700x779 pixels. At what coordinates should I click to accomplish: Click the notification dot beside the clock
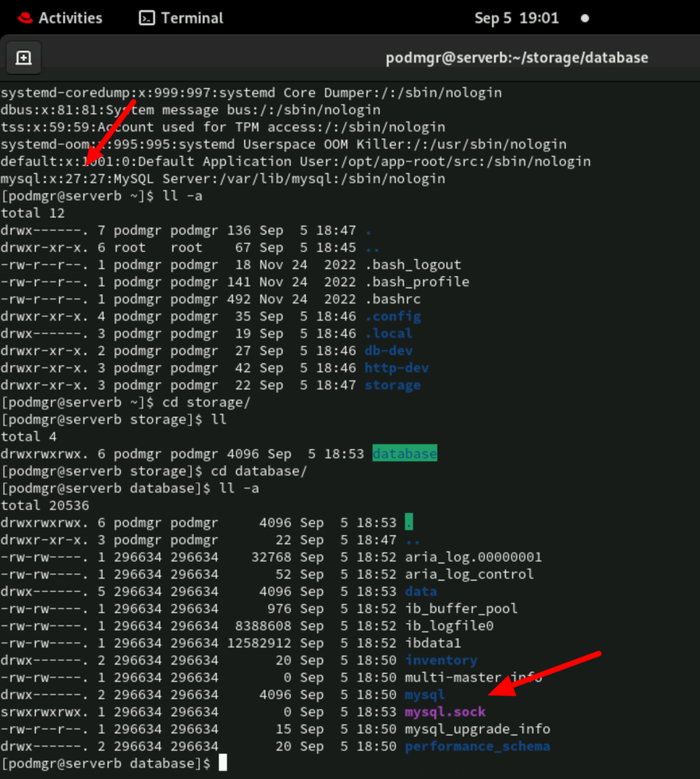pyautogui.click(x=585, y=18)
